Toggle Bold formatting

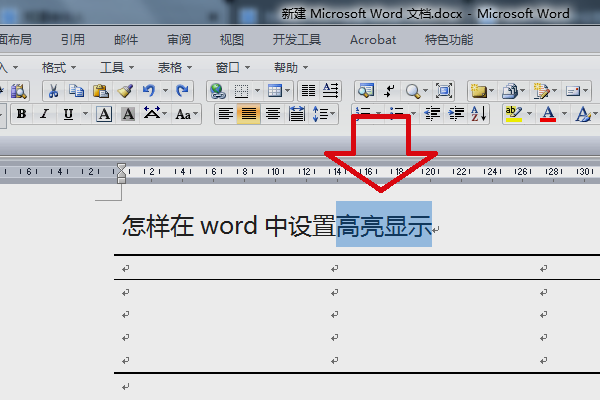coord(21,114)
